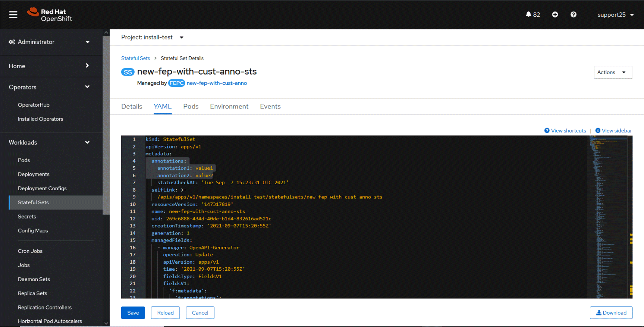Open Installed Operators page
The width and height of the screenshot is (644, 327).
(40, 119)
